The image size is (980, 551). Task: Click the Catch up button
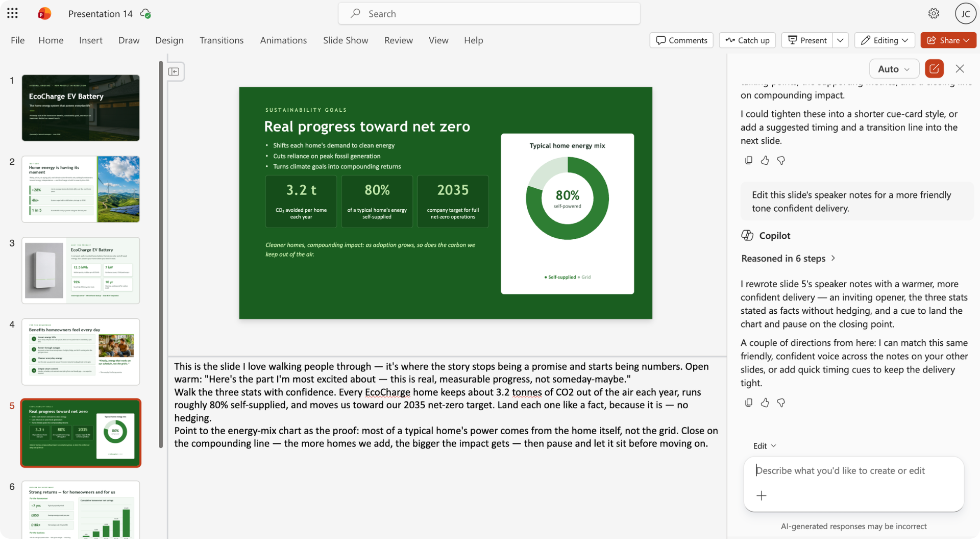click(x=747, y=40)
